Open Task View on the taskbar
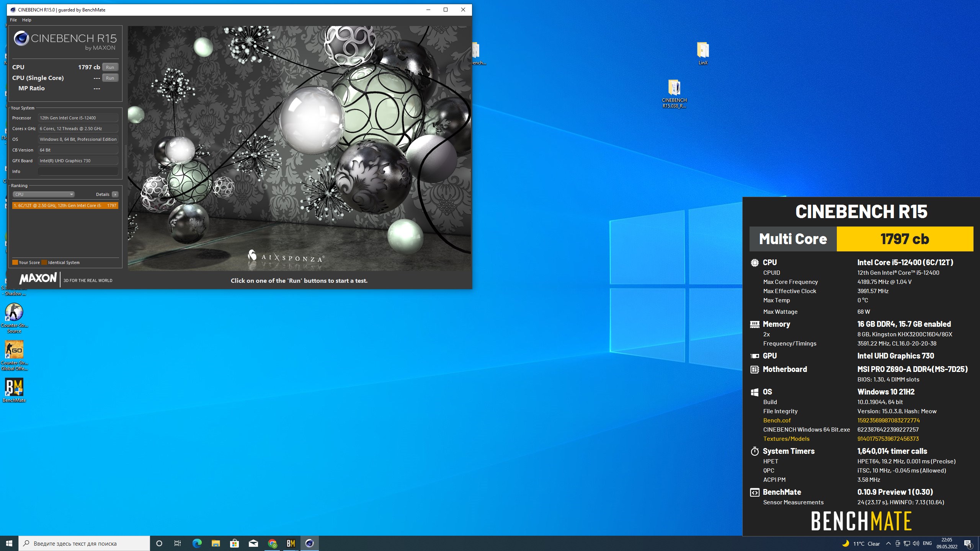The height and width of the screenshot is (551, 980). pos(178,543)
